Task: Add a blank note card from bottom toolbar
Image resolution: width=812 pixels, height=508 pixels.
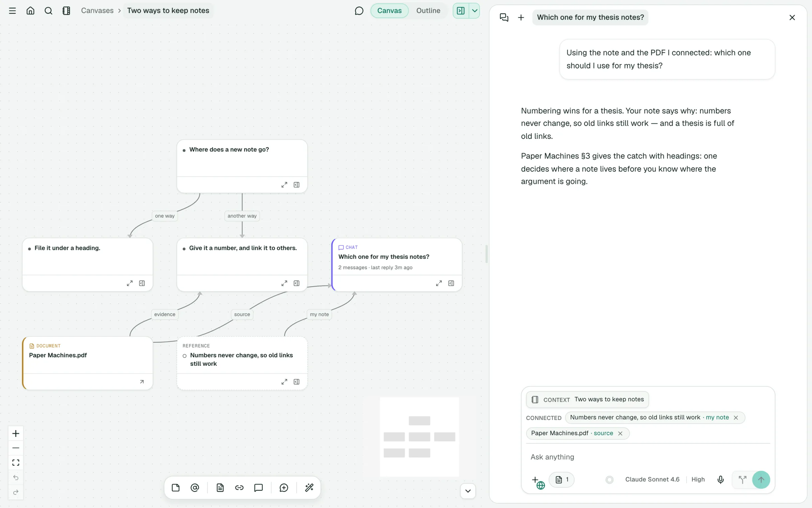Action: pos(176,488)
